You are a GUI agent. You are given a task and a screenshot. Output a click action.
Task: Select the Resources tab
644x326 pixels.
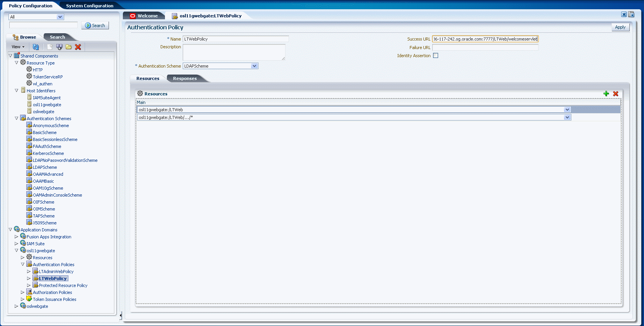coord(148,78)
